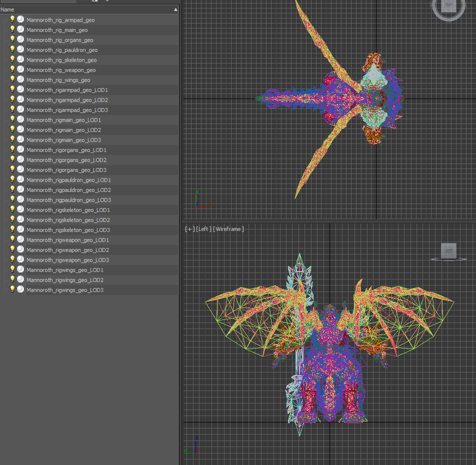Viewport: 476px width, 465px height.
Task: Select the Mannoroth_rigwings_geo_LOD2 name
Action: point(65,280)
